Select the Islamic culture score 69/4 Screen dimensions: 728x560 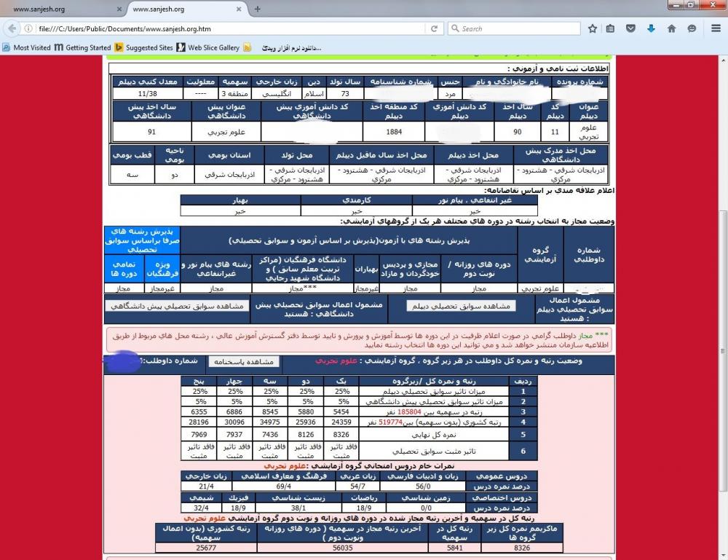point(284,486)
